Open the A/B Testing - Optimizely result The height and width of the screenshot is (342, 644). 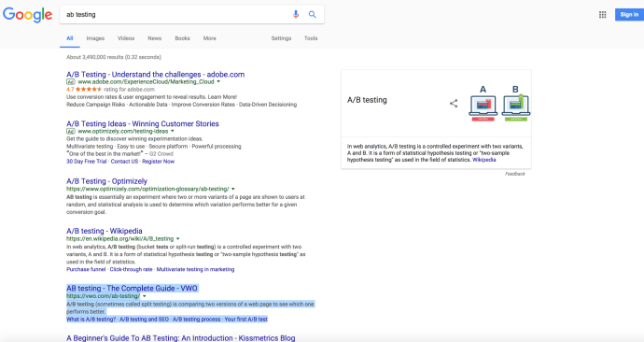click(106, 181)
